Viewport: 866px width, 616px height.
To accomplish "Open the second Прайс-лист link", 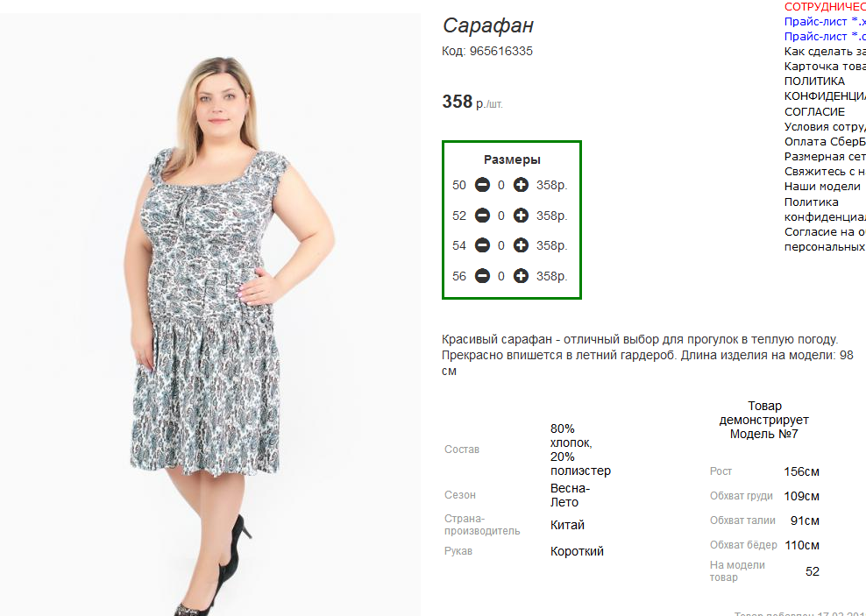I will [825, 37].
